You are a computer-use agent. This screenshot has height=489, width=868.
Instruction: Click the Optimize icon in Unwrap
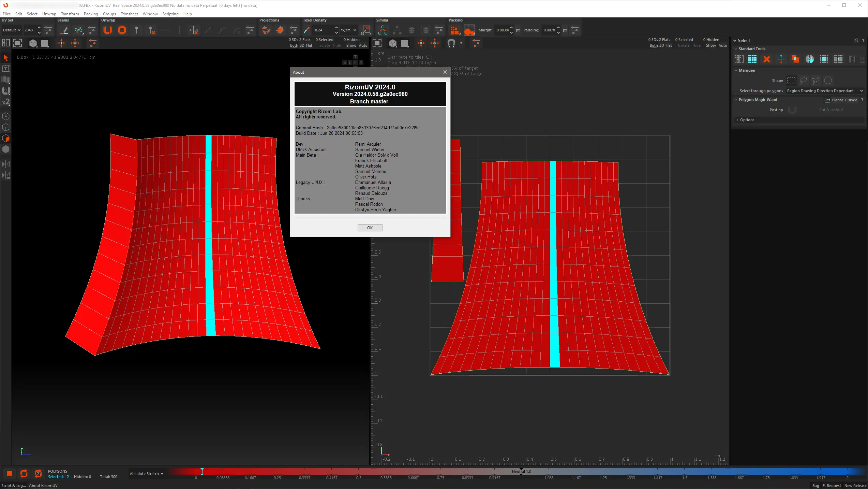pos(122,30)
